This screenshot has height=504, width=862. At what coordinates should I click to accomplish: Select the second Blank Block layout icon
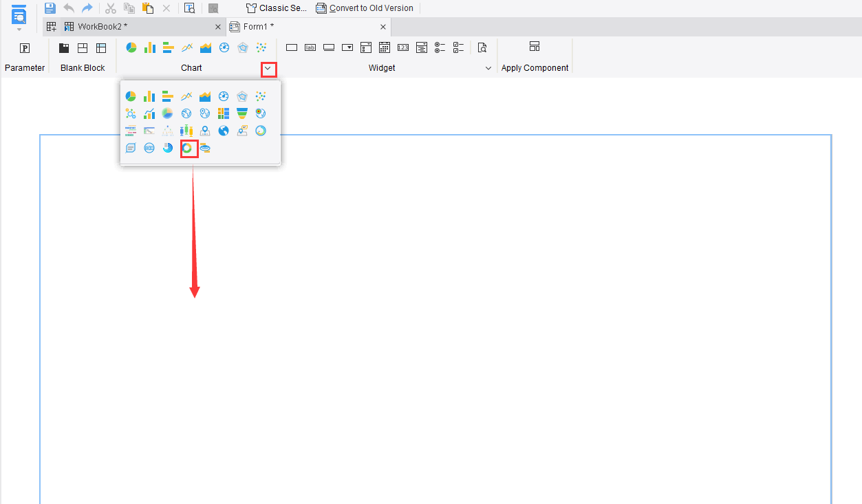[83, 48]
